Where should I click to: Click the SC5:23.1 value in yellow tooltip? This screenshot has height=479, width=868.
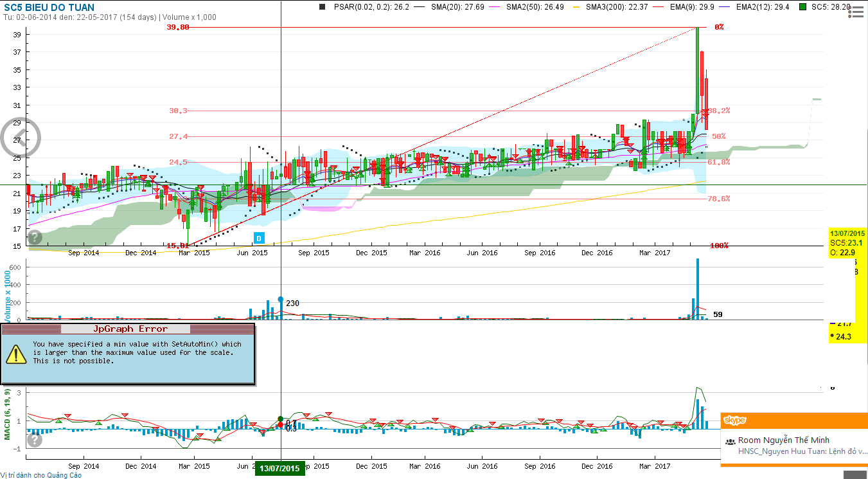point(845,243)
